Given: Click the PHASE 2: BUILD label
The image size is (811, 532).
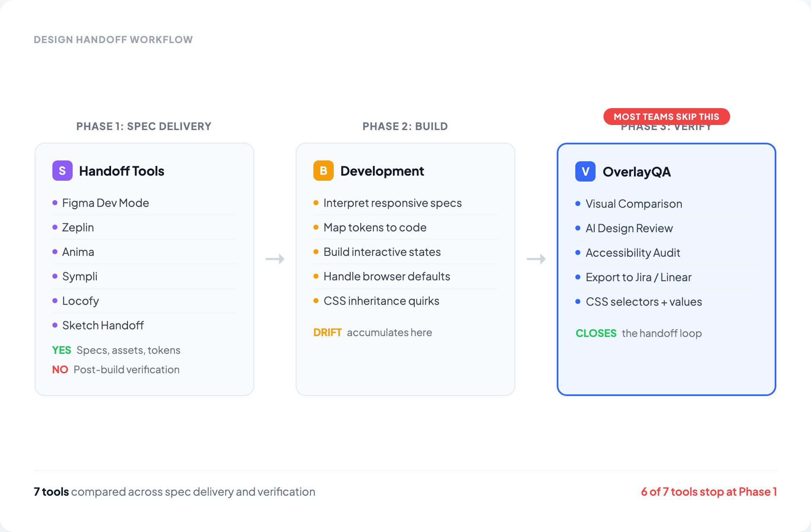Looking at the screenshot, I should pos(405,126).
